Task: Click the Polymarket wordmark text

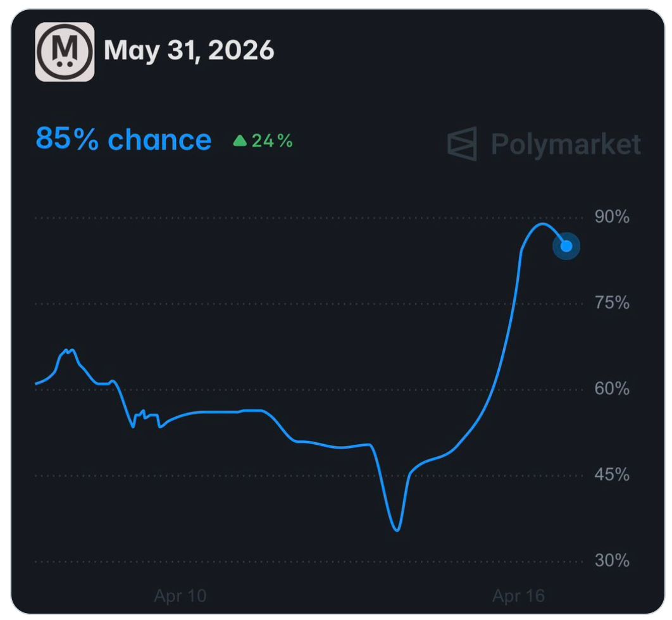Action: click(566, 144)
